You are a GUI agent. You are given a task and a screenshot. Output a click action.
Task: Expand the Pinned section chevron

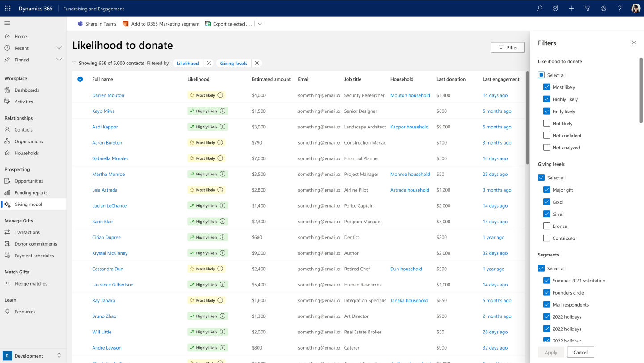(59, 60)
